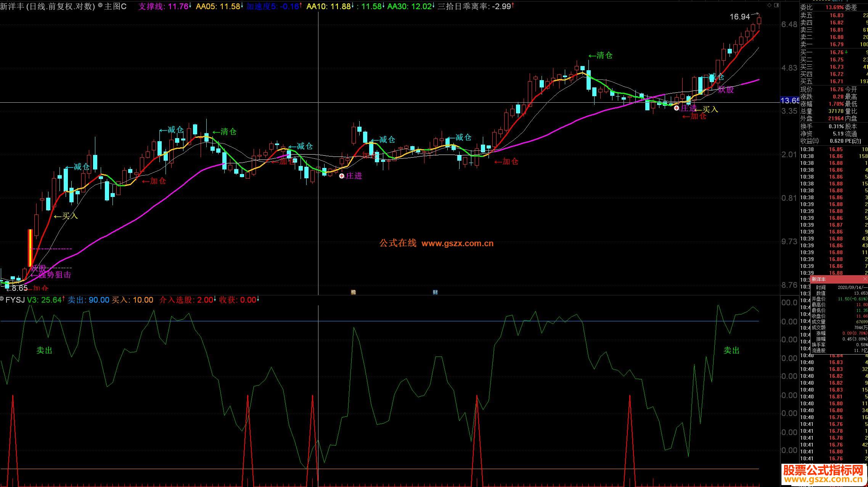868x487 pixels.
Task: Click the 卖出 text at right of sub-chart
Action: click(x=731, y=350)
